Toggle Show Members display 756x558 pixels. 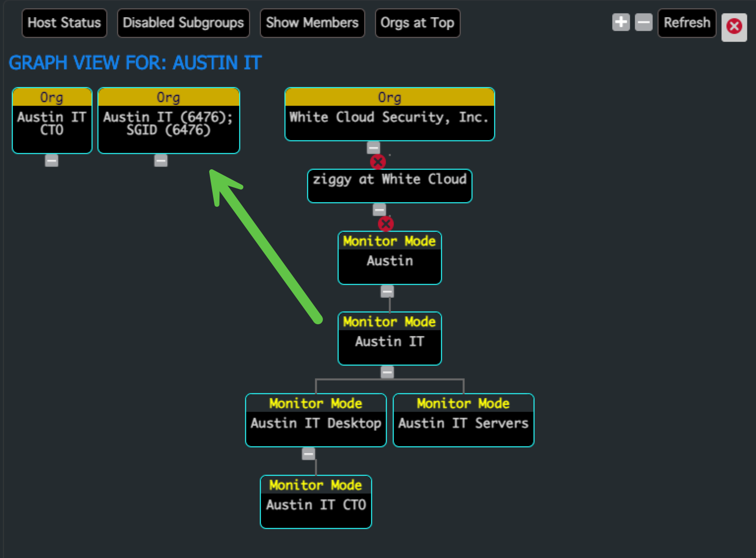[x=312, y=23]
